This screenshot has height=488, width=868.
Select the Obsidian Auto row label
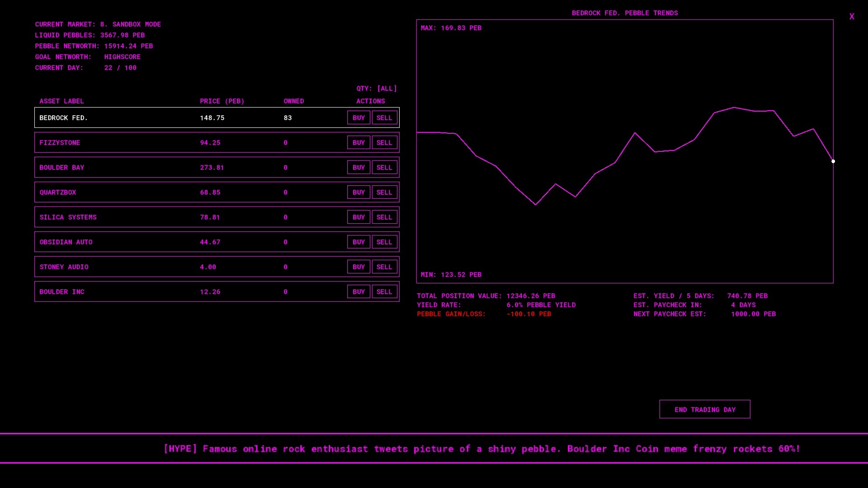click(66, 242)
